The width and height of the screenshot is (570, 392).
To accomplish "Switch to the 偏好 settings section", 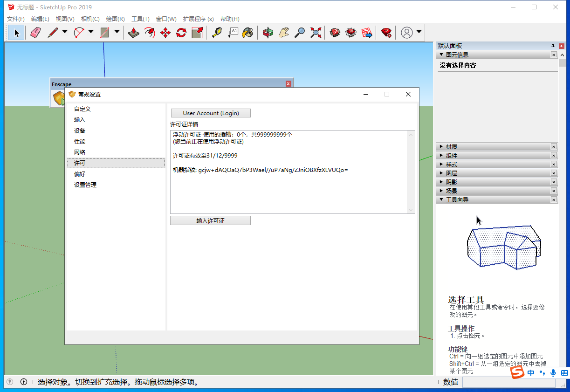I will click(x=79, y=173).
